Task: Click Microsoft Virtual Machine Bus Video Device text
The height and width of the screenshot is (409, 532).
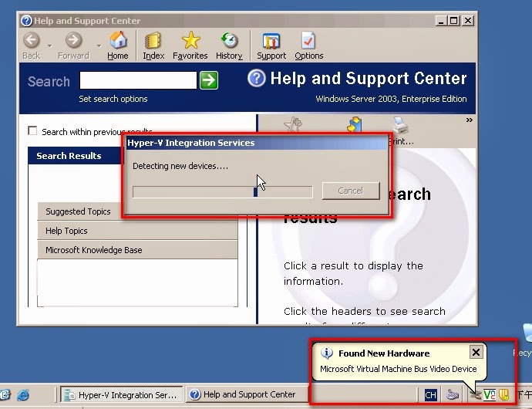Action: [399, 369]
